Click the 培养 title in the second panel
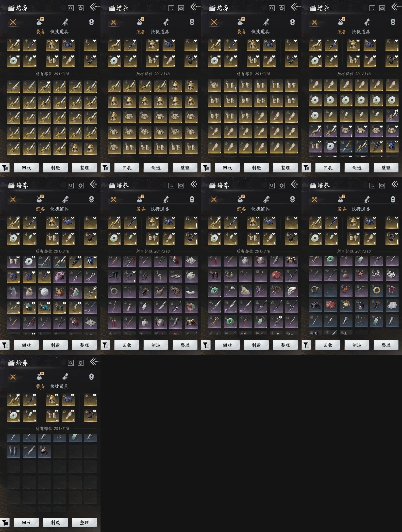Viewport: 402px width, 532px height. pos(122,8)
